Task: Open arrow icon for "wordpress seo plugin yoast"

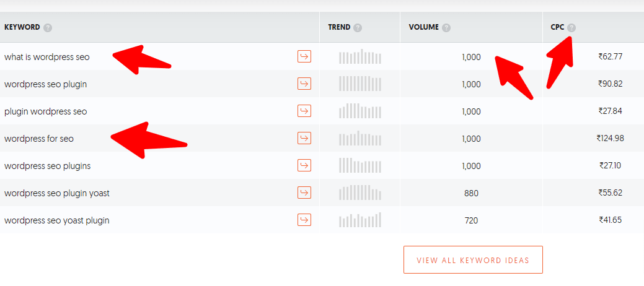Action: pyautogui.click(x=304, y=193)
